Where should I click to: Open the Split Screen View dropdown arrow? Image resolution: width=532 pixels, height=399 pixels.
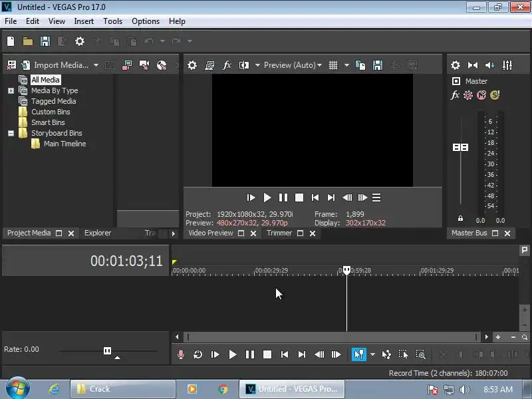point(257,65)
